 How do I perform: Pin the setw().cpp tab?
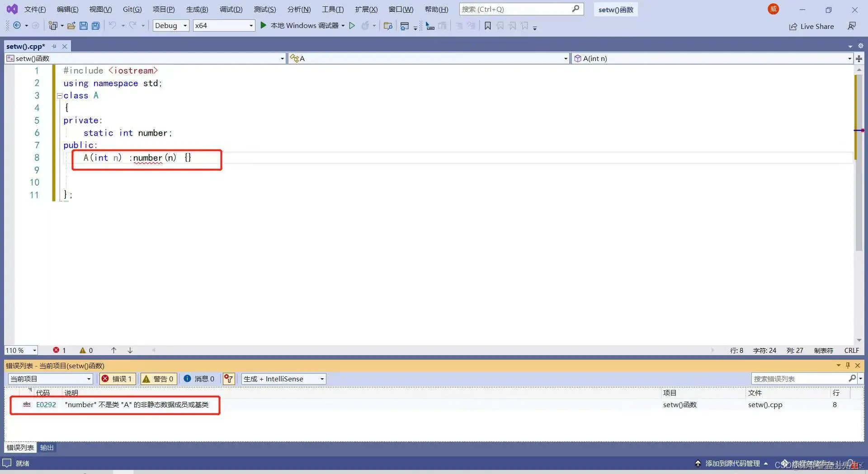tap(54, 46)
